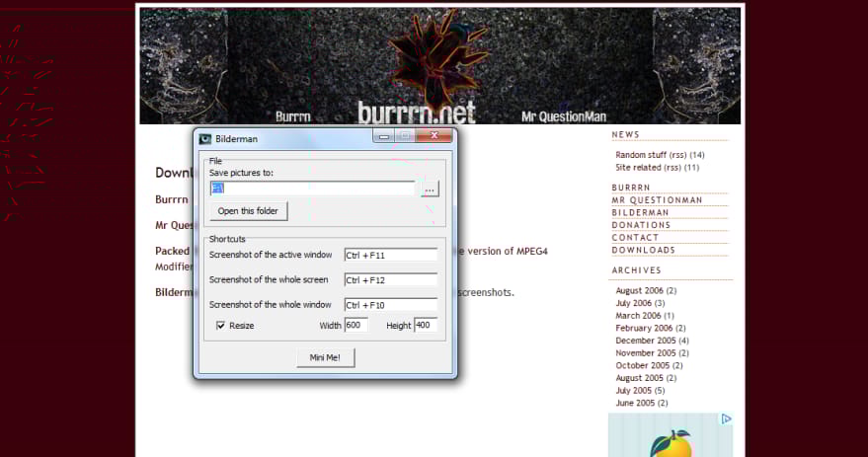Open the July 2005 archive
The image size is (868, 457).
coord(633,391)
